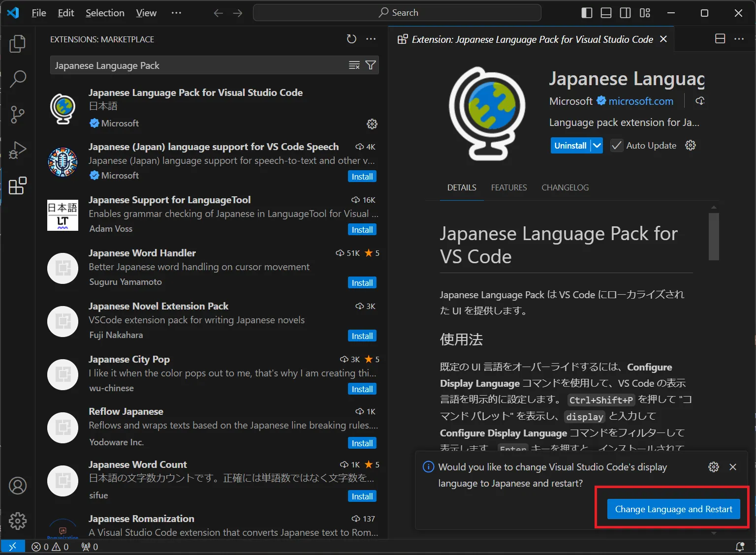Install Japanese City Pop extension
756x555 pixels.
coord(362,389)
